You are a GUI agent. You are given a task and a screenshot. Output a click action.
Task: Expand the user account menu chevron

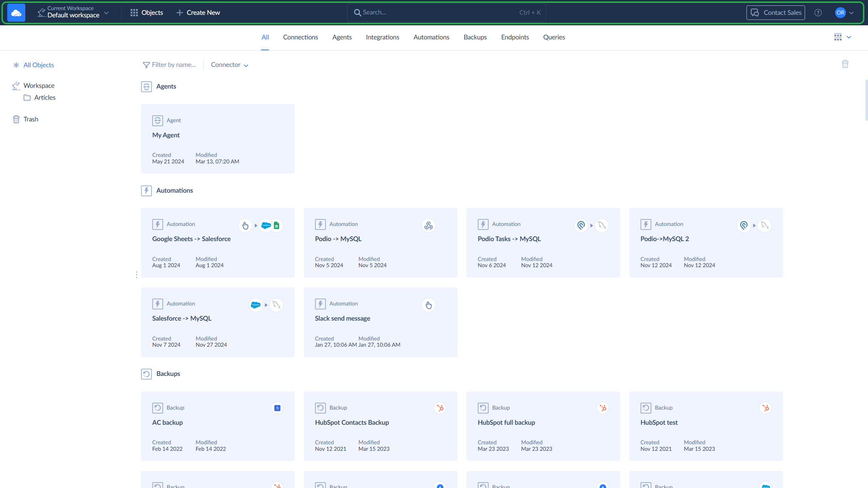[x=851, y=13]
